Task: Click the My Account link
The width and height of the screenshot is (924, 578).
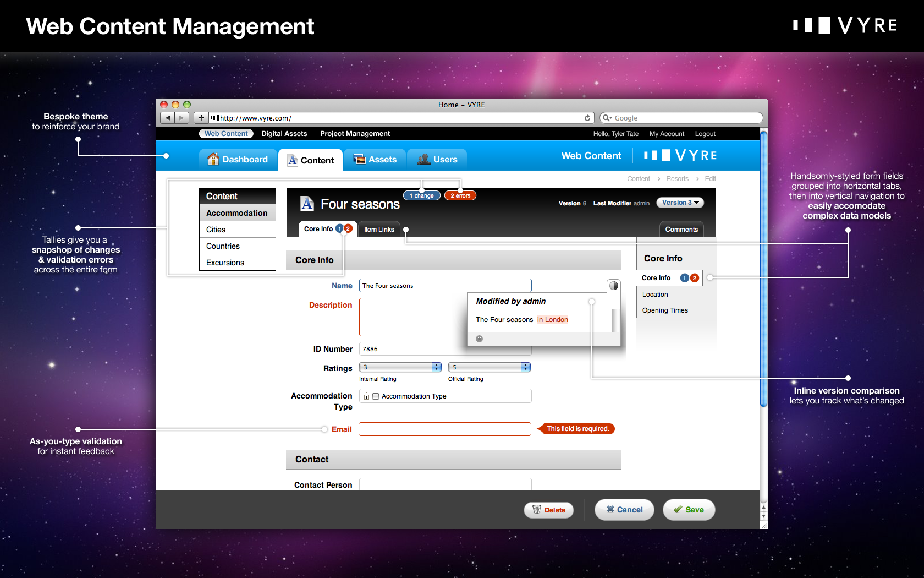Action: tap(667, 134)
